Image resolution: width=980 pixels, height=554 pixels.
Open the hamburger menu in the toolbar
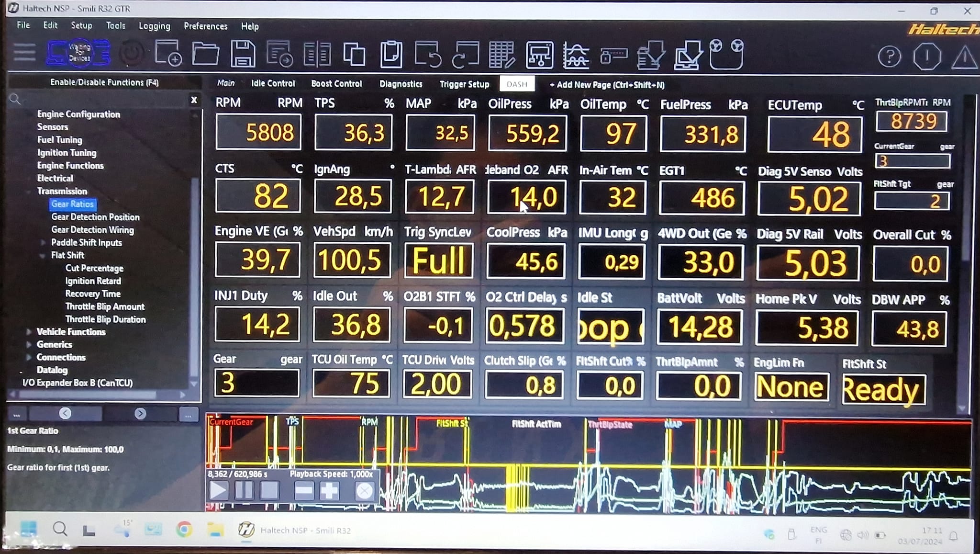(x=24, y=53)
